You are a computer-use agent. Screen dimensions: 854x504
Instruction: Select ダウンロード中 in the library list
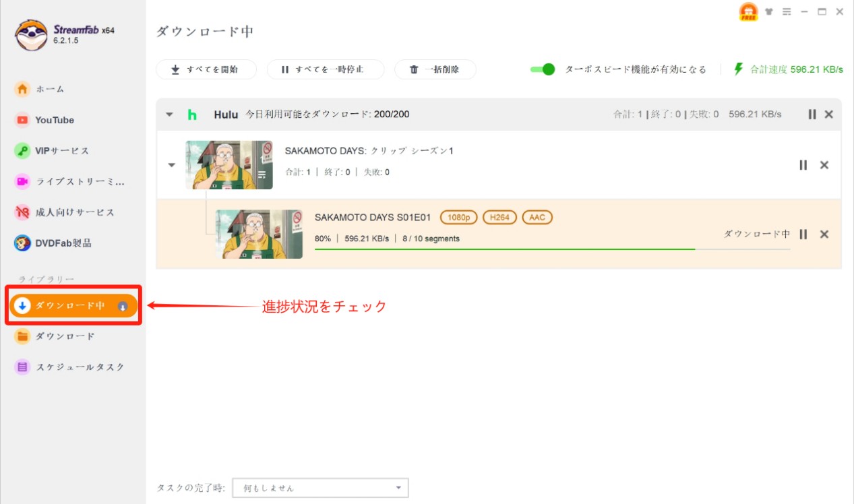[x=73, y=306]
